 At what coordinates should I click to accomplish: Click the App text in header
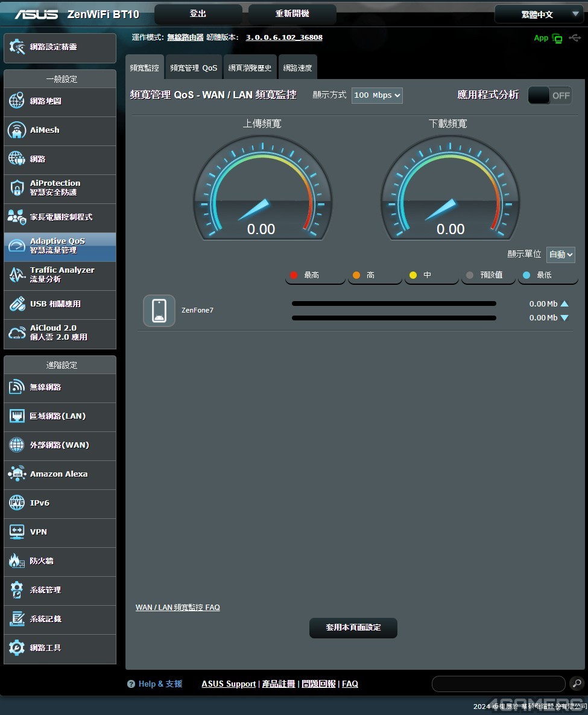541,38
